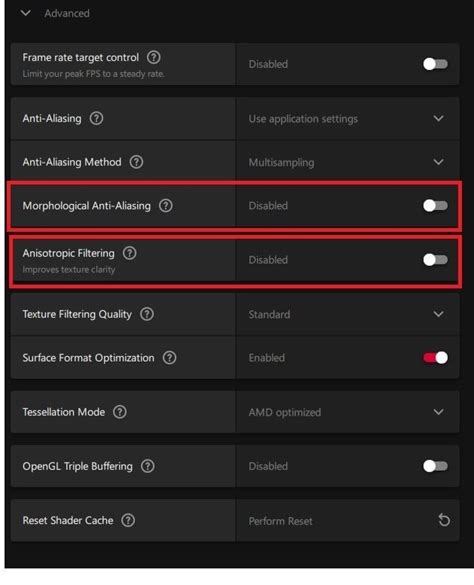Disable Surface Format Optimization toggle
474x585 pixels.
pyautogui.click(x=435, y=358)
